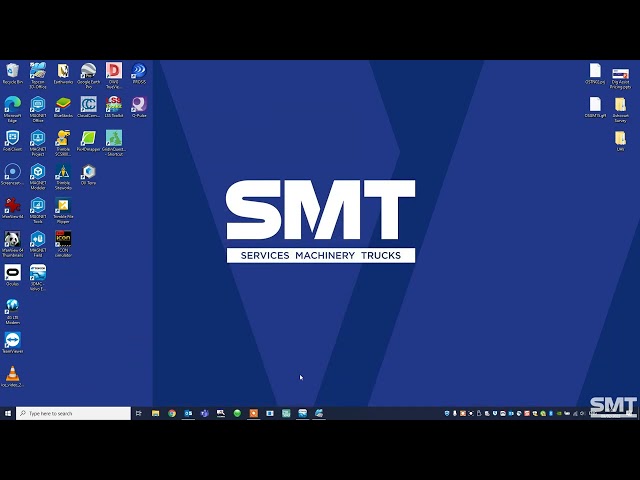The height and width of the screenshot is (480, 640).
Task: Open the Windows Start menu
Action: pyautogui.click(x=8, y=413)
